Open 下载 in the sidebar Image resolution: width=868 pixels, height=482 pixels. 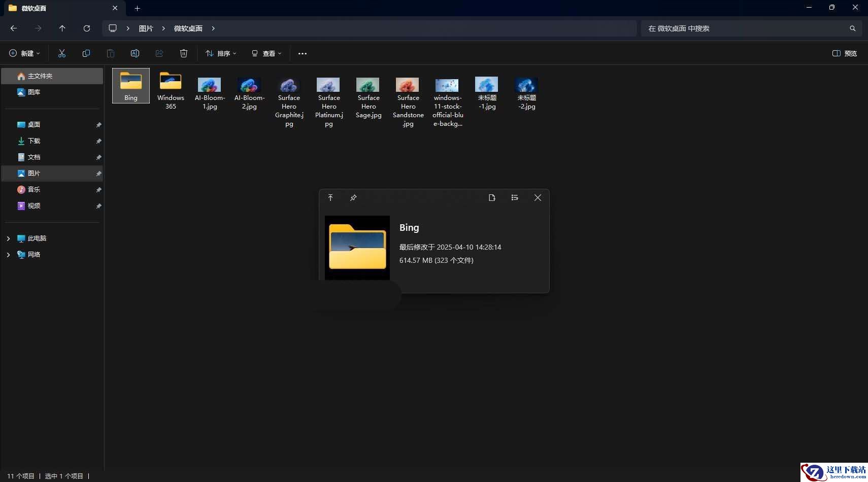[x=52, y=141]
